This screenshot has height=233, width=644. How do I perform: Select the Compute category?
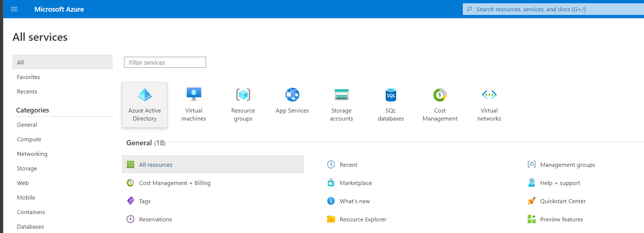click(29, 139)
